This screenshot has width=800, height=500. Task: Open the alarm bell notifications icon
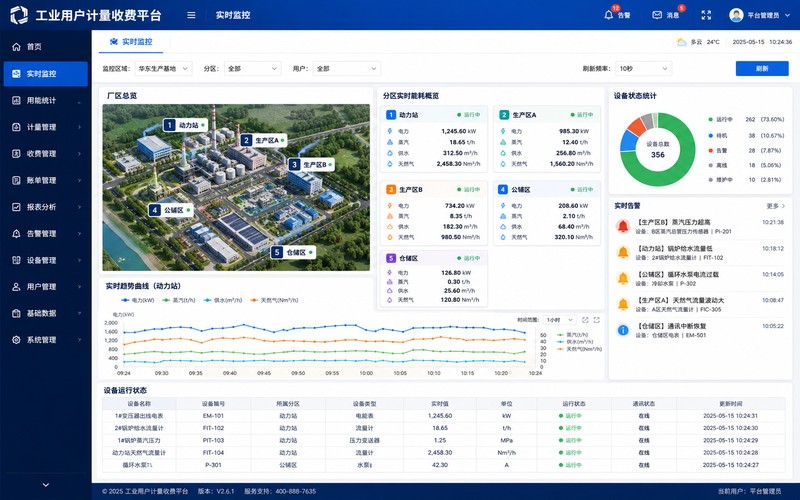[609, 15]
